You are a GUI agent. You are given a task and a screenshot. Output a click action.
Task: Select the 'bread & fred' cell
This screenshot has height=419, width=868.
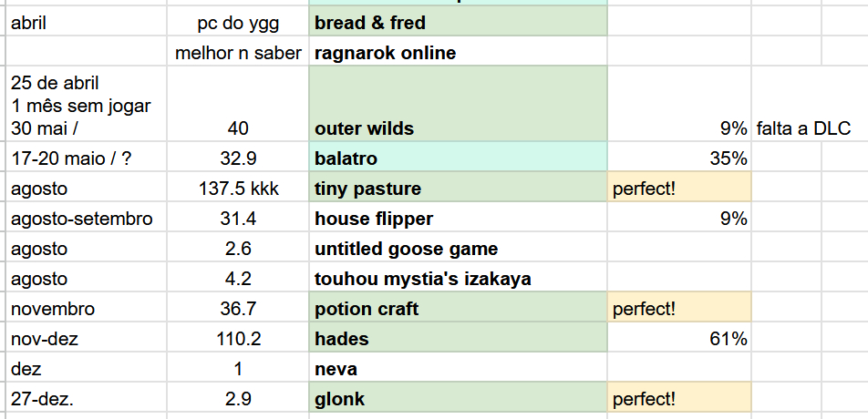coord(458,23)
